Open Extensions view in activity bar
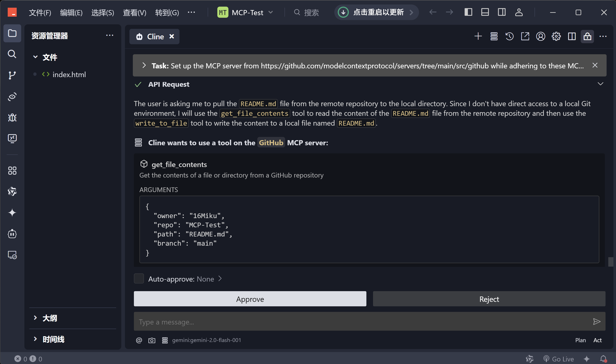Screen dimensions: 616x364 [x=12, y=171]
